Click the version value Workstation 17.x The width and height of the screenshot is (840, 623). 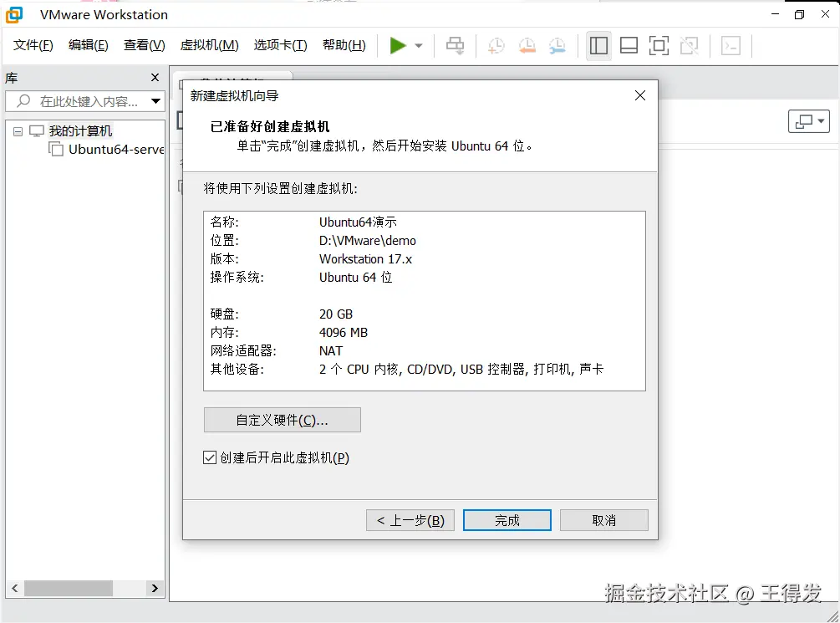pos(365,259)
